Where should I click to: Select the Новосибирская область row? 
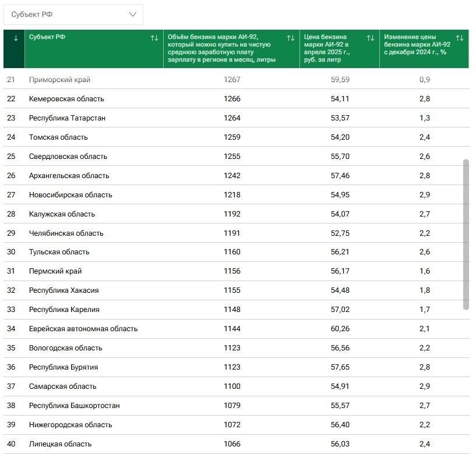[x=237, y=195]
